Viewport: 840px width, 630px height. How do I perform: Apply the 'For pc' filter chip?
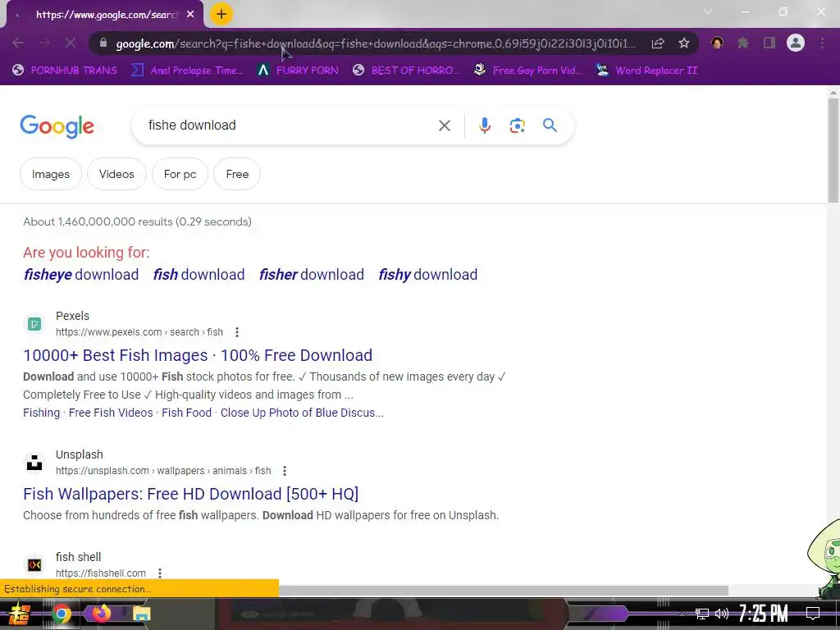pos(180,174)
